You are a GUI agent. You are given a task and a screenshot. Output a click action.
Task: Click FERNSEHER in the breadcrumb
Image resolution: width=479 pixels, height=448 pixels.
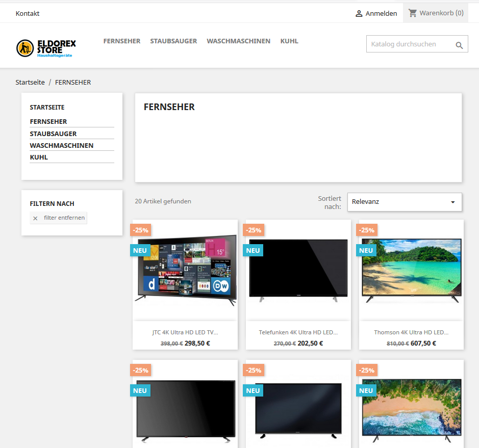coord(73,83)
